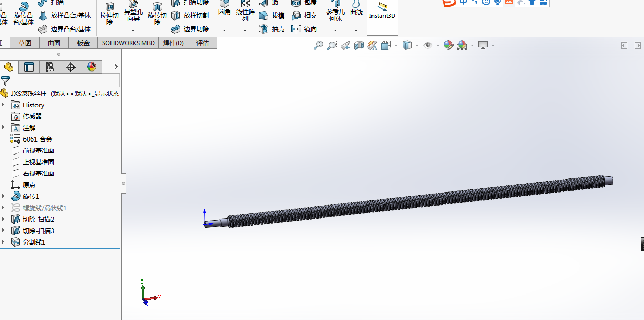
Task: Click Previous View icon
Action: click(345, 46)
